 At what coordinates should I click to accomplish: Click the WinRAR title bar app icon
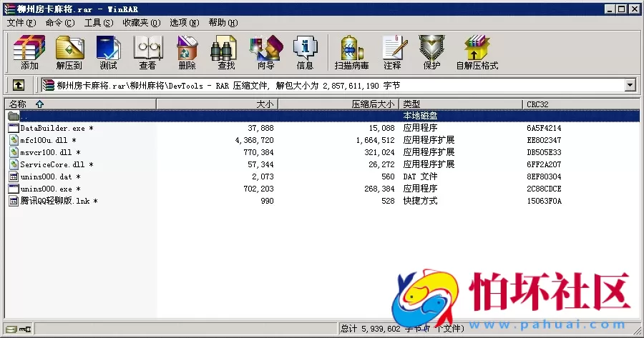pyautogui.click(x=9, y=9)
